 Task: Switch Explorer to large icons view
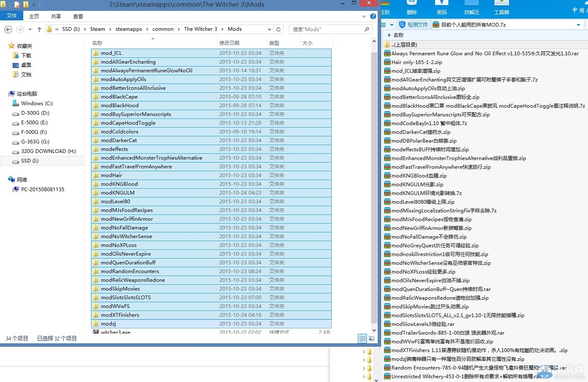pos(372,339)
